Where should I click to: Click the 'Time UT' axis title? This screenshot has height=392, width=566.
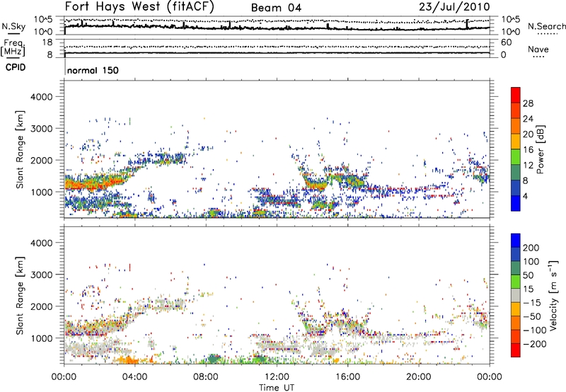[x=277, y=388]
